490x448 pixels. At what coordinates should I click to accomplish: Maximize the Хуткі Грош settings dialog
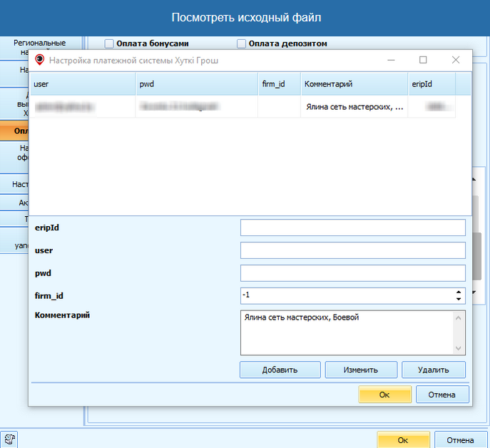[x=423, y=61]
